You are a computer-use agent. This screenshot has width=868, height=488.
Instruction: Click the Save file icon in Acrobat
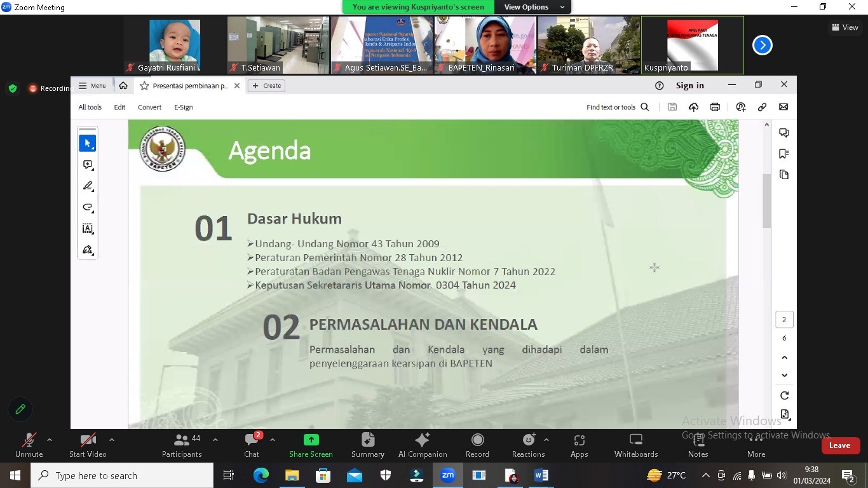pyautogui.click(x=672, y=107)
